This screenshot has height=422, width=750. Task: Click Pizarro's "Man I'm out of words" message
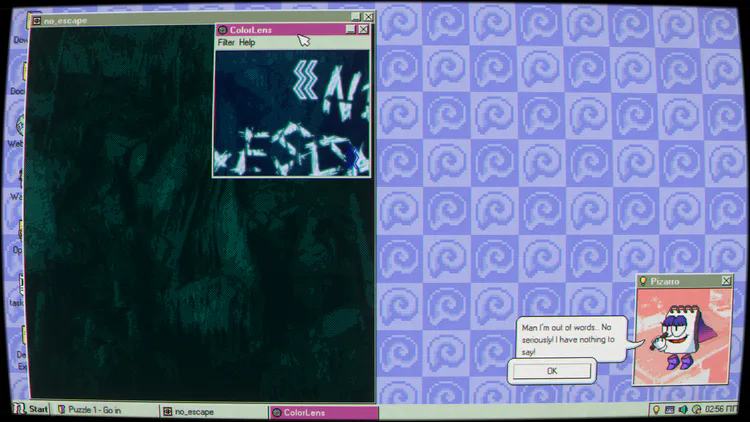coord(567,340)
